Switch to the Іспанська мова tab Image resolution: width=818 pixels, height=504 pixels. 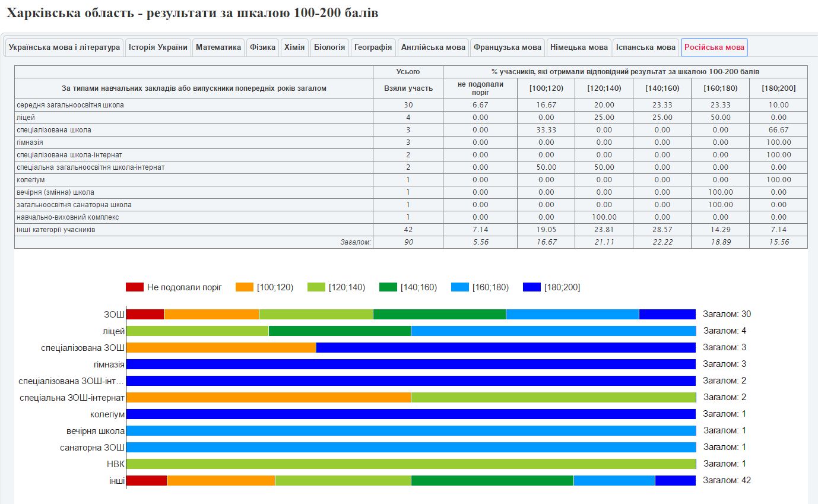645,47
